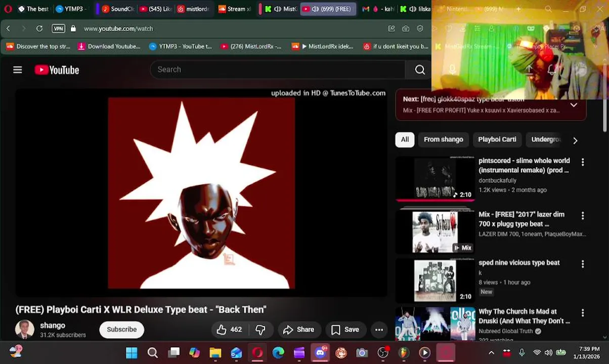The image size is (609, 364).
Task: Switch to the (545) Like YouTube tab
Action: pyautogui.click(x=155, y=9)
